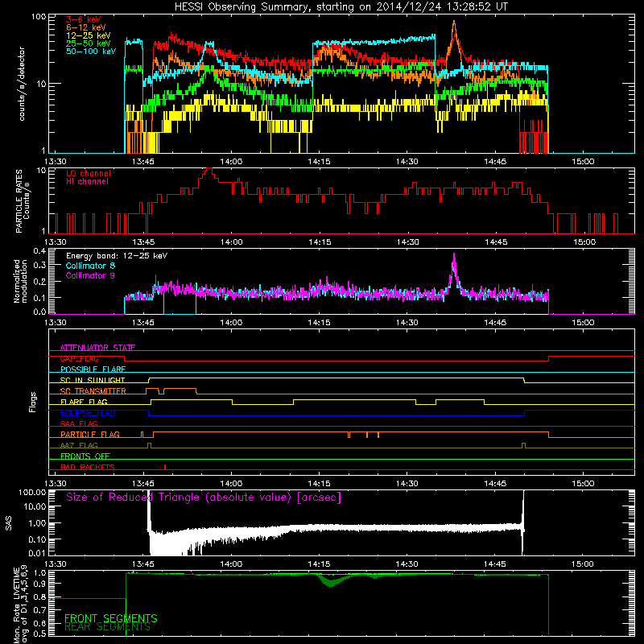The image size is (644, 644).
Task: Click the ECLIPSE_FLAG label
Action: (x=88, y=413)
